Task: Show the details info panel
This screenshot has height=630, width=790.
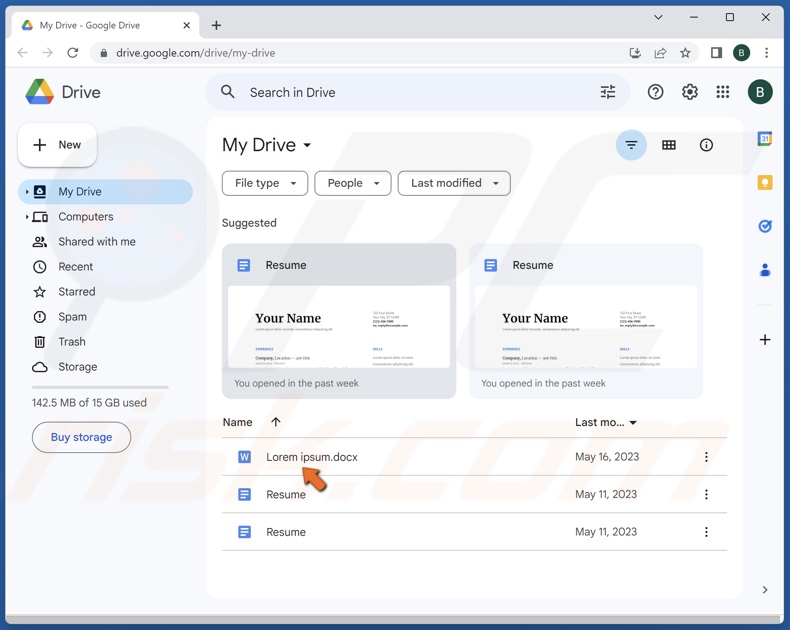Action: click(x=706, y=145)
